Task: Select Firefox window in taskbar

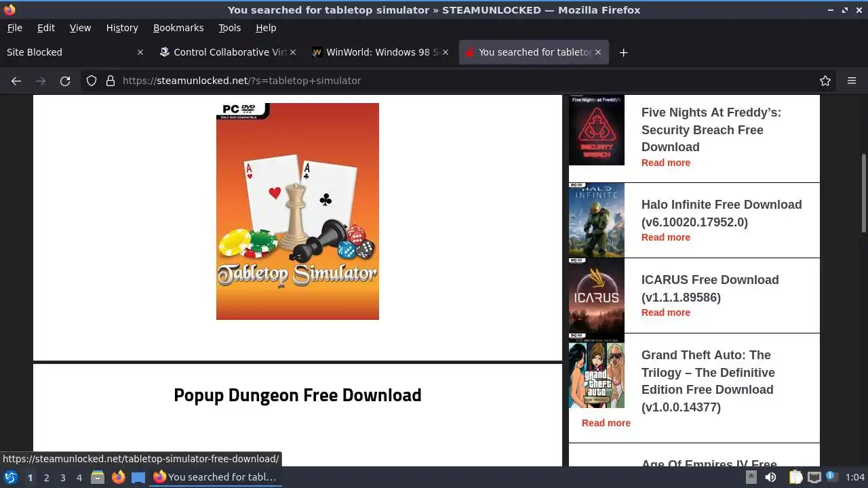Action: pos(216,477)
